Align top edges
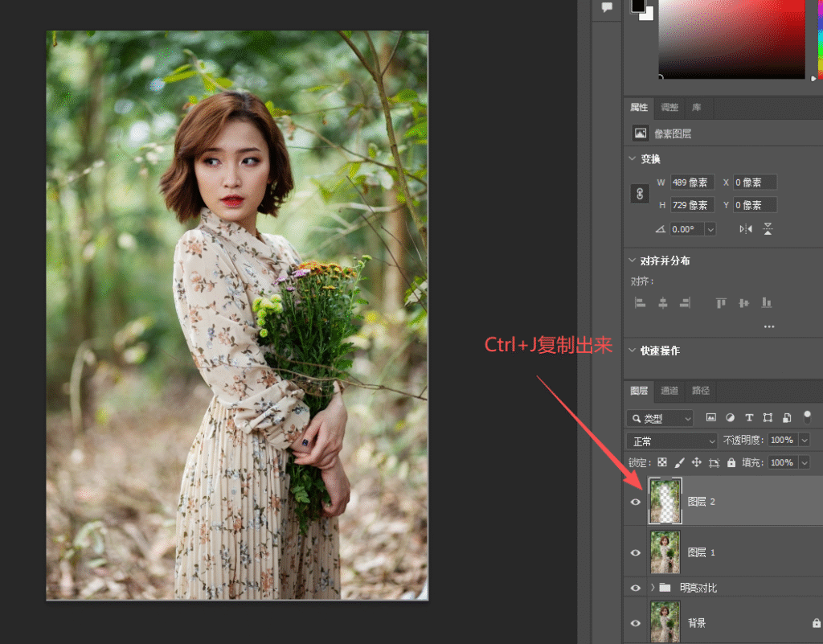This screenshot has width=823, height=644. pos(721,303)
